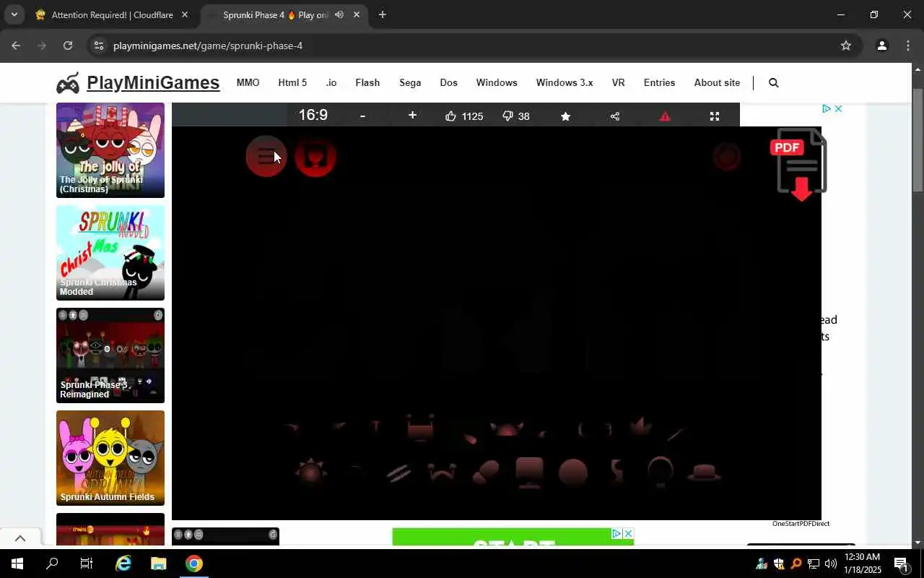Select the hat character icon
The image size is (924, 578).
tap(703, 473)
